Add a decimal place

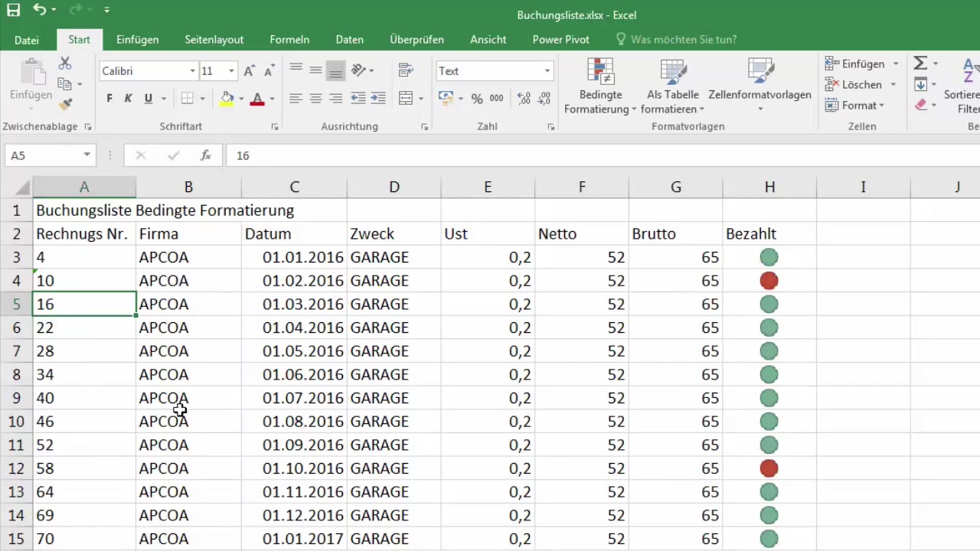pos(524,98)
